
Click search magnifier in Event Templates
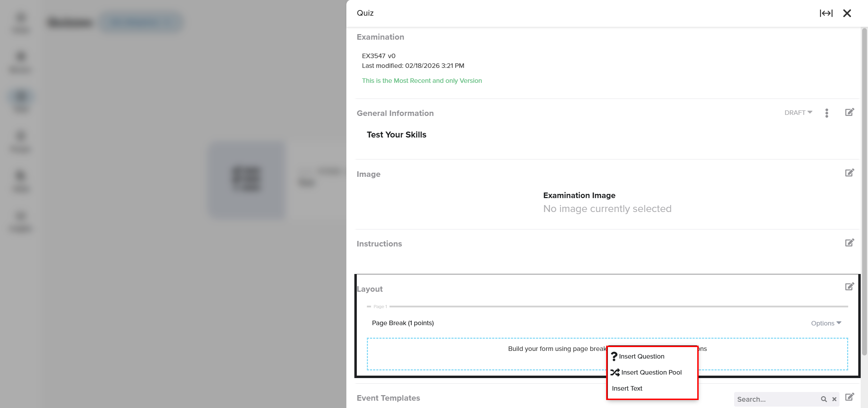coord(823,399)
